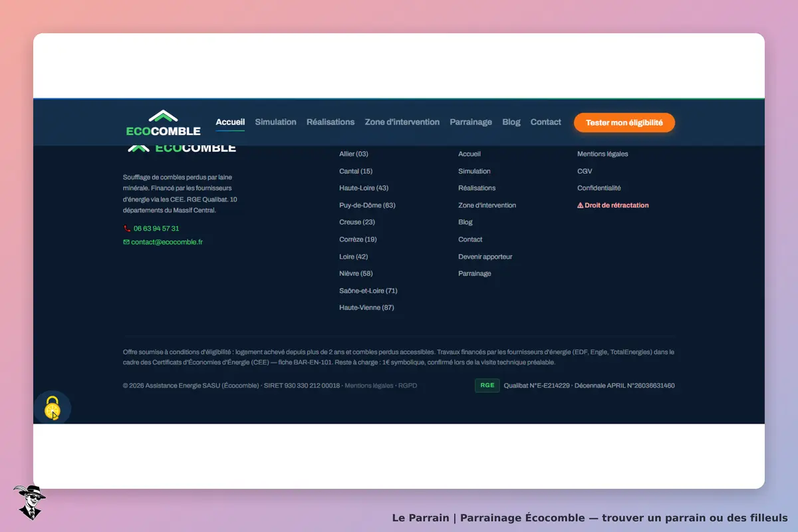This screenshot has height=532, width=798.
Task: Click the Ecocomble logo in the footer
Action: pyautogui.click(x=182, y=148)
